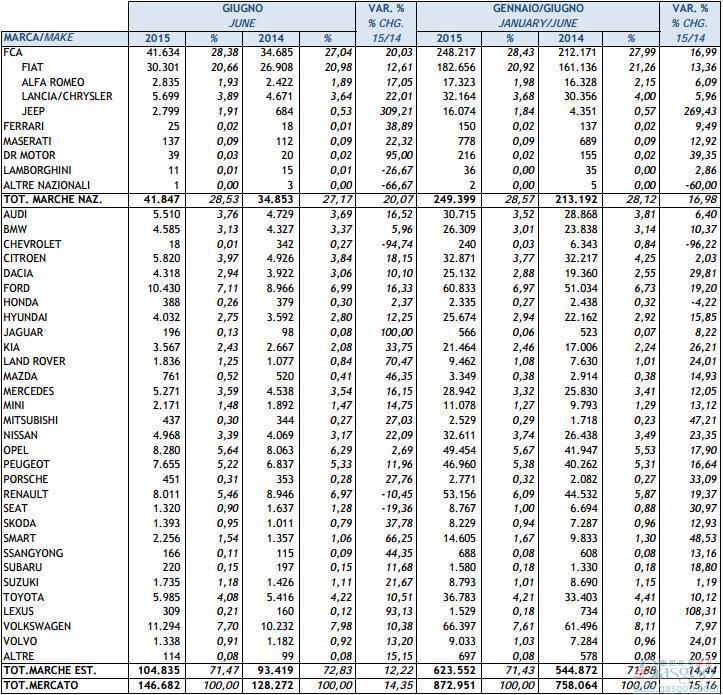This screenshot has width=723, height=695.
Task: Select the TOT. MARCHE NAZ. total label
Action: click(x=53, y=200)
